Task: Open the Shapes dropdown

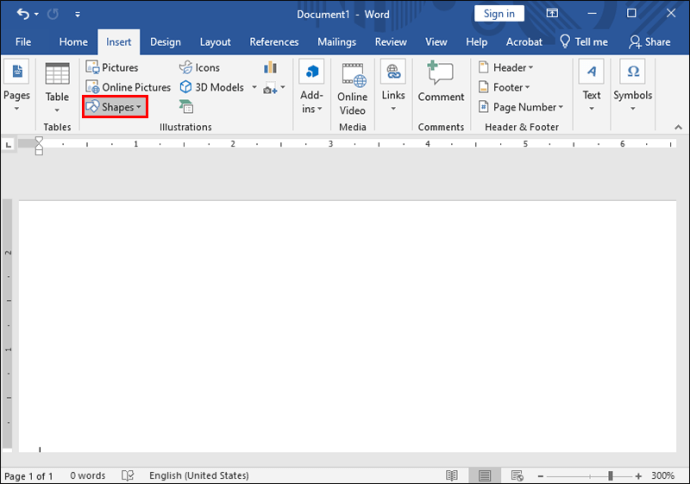Action: (x=114, y=107)
